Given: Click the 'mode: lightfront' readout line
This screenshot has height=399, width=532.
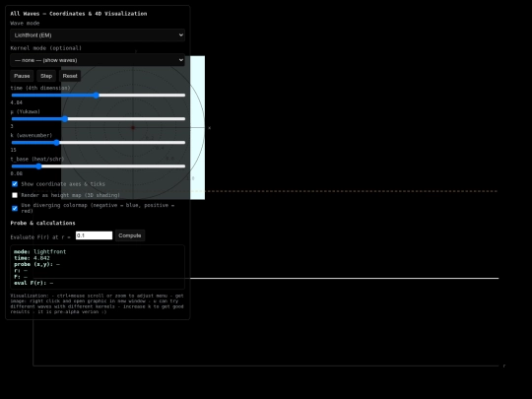Looking at the screenshot, I should [40, 252].
